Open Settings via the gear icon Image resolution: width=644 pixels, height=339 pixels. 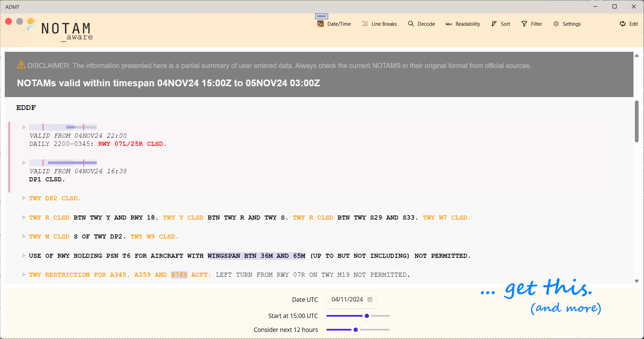pos(556,24)
